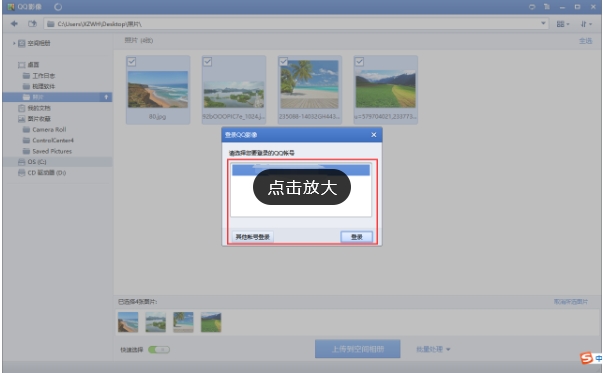Open the u=579704021 green field thumbnail
Image resolution: width=603 pixels, height=373 pixels.
click(x=385, y=89)
